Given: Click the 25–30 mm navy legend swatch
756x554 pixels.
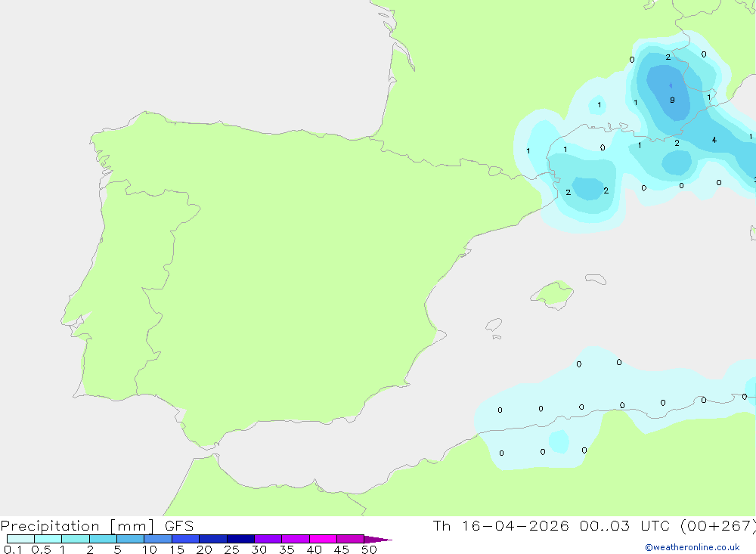Looking at the screenshot, I should pos(240,539).
